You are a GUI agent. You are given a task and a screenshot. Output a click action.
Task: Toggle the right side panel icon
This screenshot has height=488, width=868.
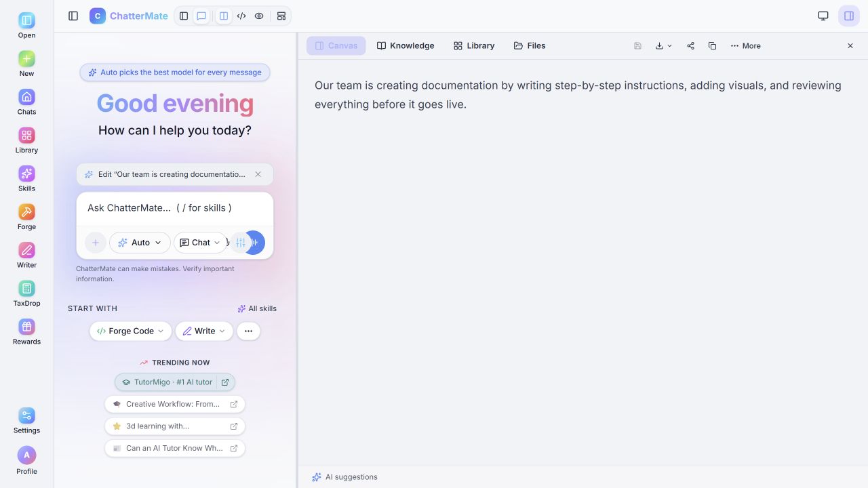click(x=849, y=16)
